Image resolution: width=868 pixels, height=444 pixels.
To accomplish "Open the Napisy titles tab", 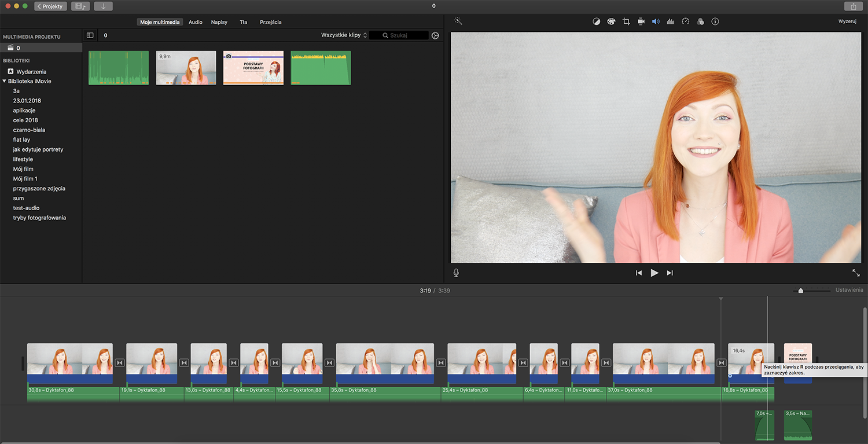I will pos(219,22).
